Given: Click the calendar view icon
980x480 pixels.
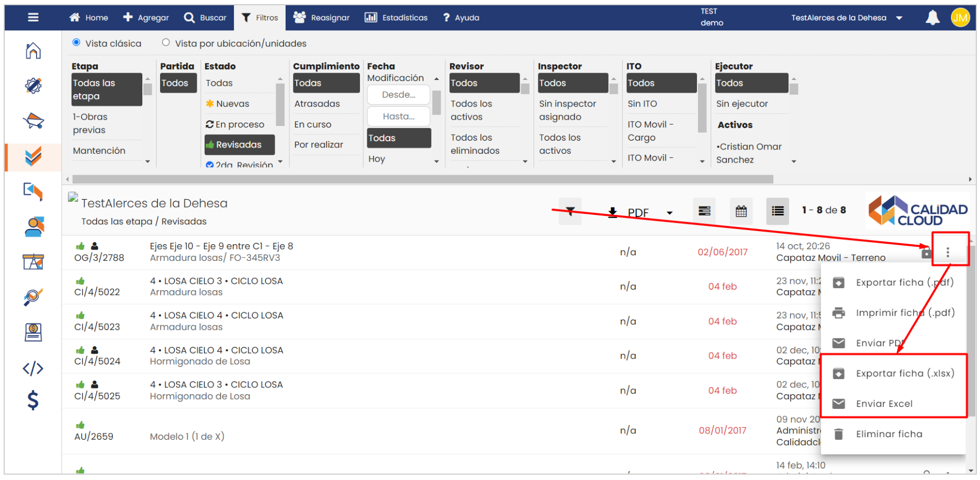Looking at the screenshot, I should pyautogui.click(x=741, y=211).
